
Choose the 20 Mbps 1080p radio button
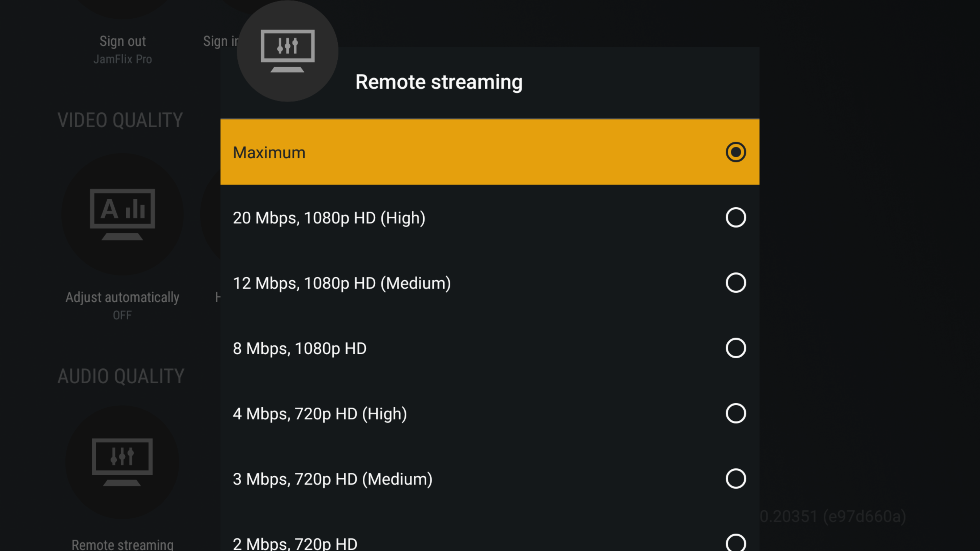736,218
